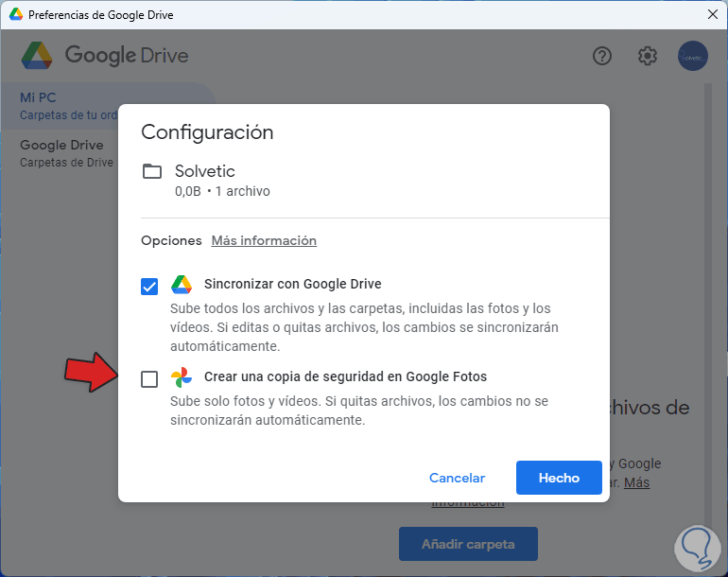
Task: Click the Más información link behind the dialog
Action: tap(637, 482)
